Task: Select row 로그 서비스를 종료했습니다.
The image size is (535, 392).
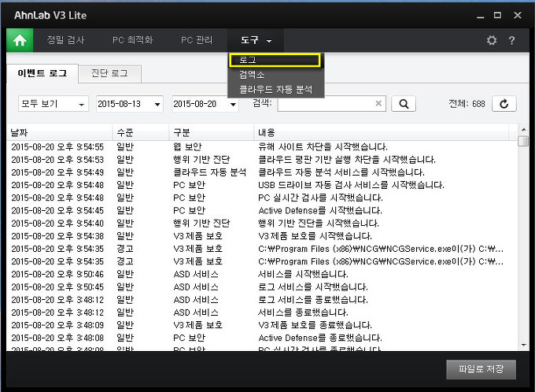Action: pos(262,300)
